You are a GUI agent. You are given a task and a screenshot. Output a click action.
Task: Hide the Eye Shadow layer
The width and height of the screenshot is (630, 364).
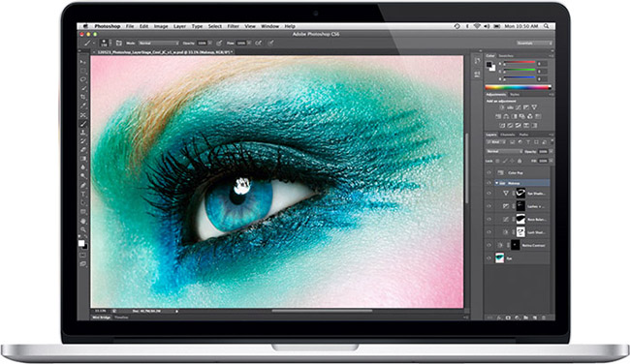tap(488, 194)
